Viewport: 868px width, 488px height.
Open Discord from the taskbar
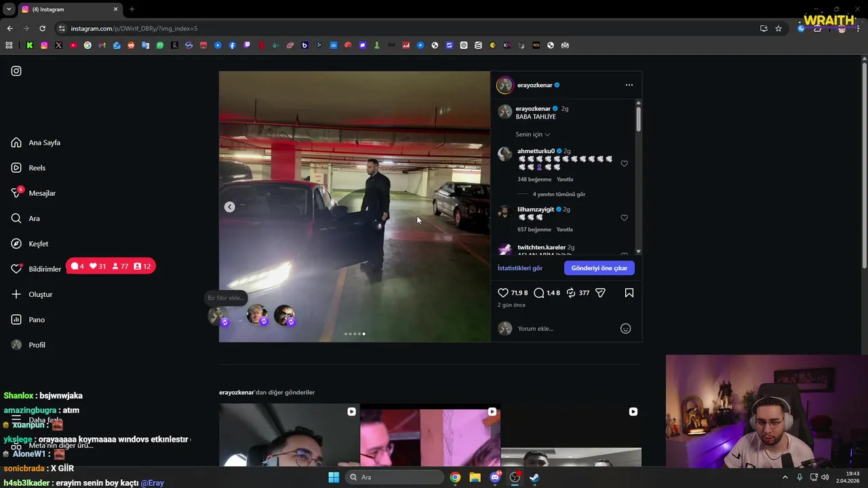click(x=495, y=477)
